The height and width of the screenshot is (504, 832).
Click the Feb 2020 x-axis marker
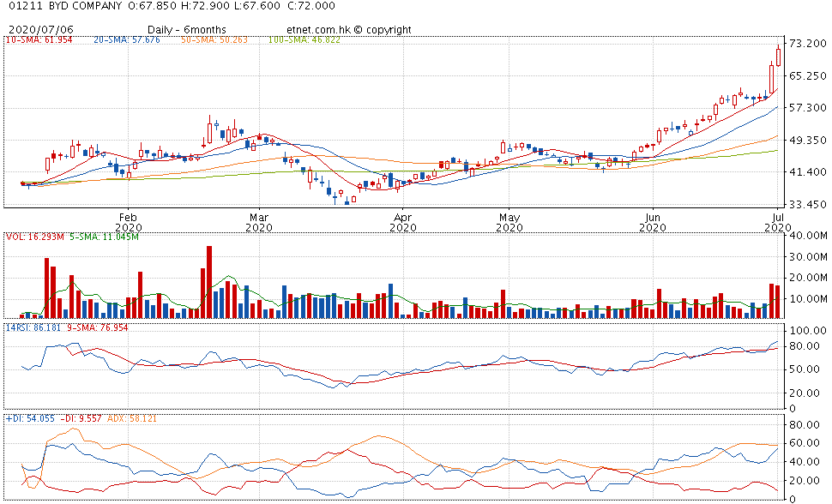(128, 222)
